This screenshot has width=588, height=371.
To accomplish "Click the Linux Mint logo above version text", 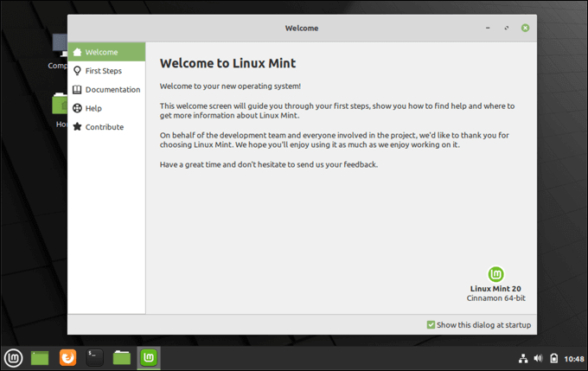I will [x=495, y=274].
